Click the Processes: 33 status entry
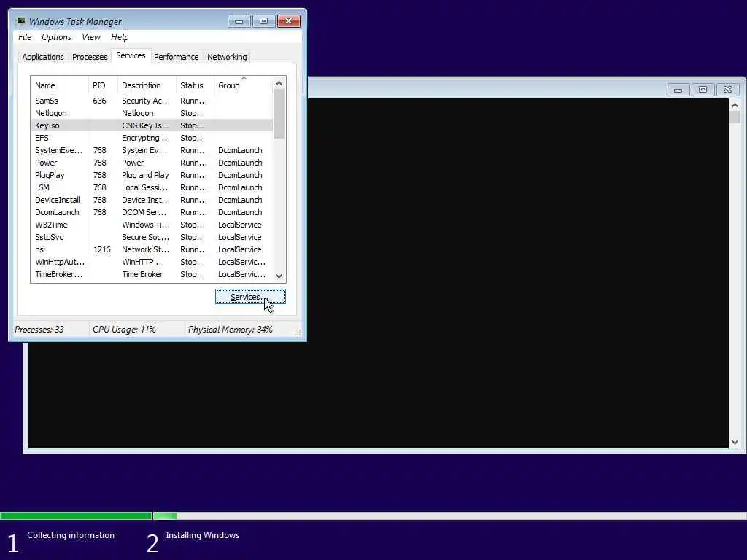Image resolution: width=747 pixels, height=560 pixels. click(x=39, y=330)
